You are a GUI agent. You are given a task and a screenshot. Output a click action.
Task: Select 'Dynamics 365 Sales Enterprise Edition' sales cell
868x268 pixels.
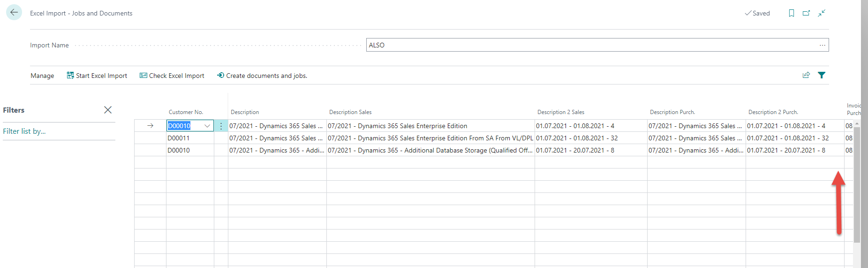[430, 126]
